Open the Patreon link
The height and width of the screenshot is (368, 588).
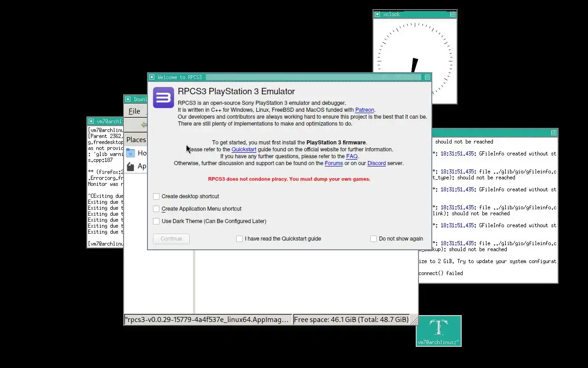365,110
